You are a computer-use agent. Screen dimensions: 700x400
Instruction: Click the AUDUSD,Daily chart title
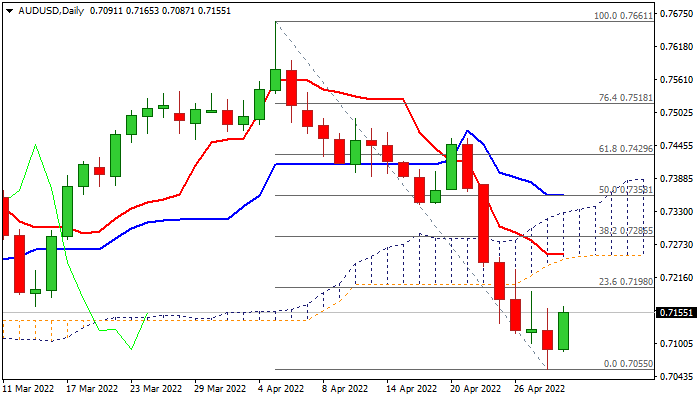[45, 9]
